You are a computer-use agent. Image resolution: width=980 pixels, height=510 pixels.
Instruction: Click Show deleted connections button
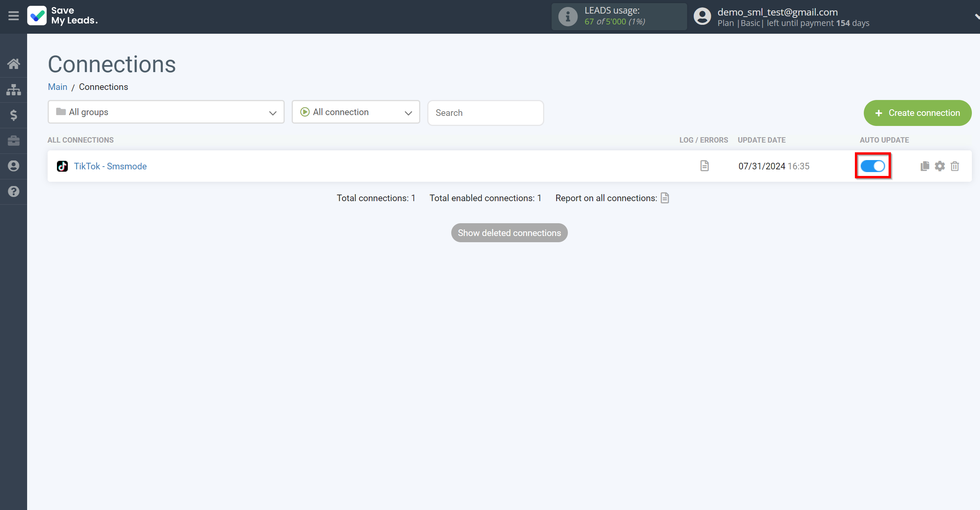pos(509,233)
